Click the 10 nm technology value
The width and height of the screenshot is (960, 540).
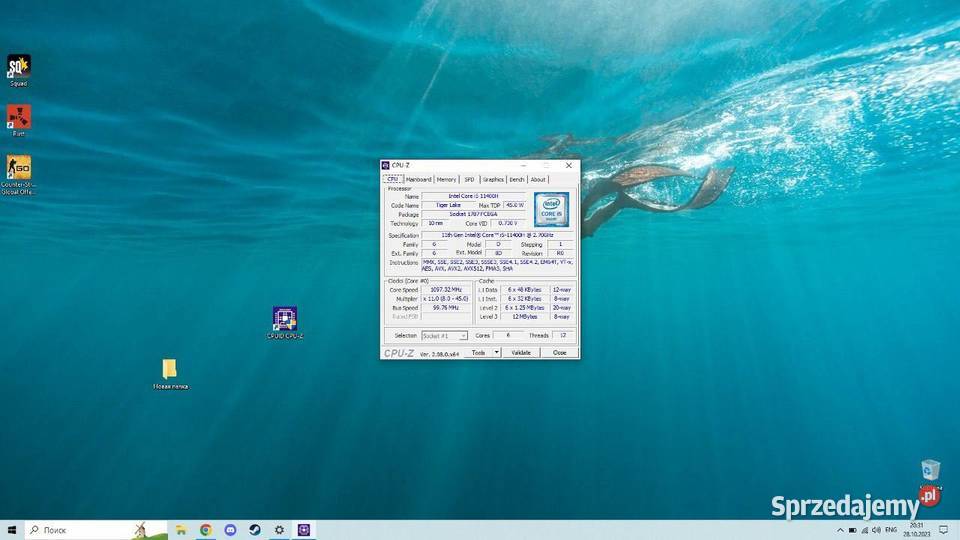coord(435,223)
